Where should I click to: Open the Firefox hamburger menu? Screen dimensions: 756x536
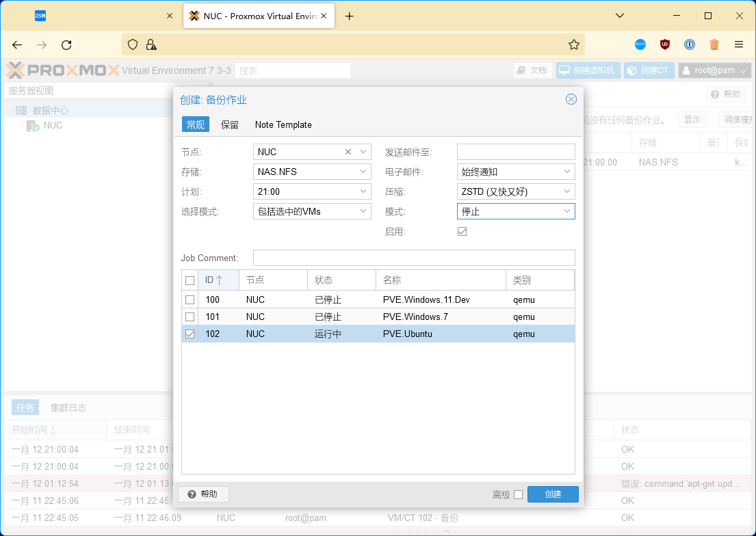click(x=739, y=44)
